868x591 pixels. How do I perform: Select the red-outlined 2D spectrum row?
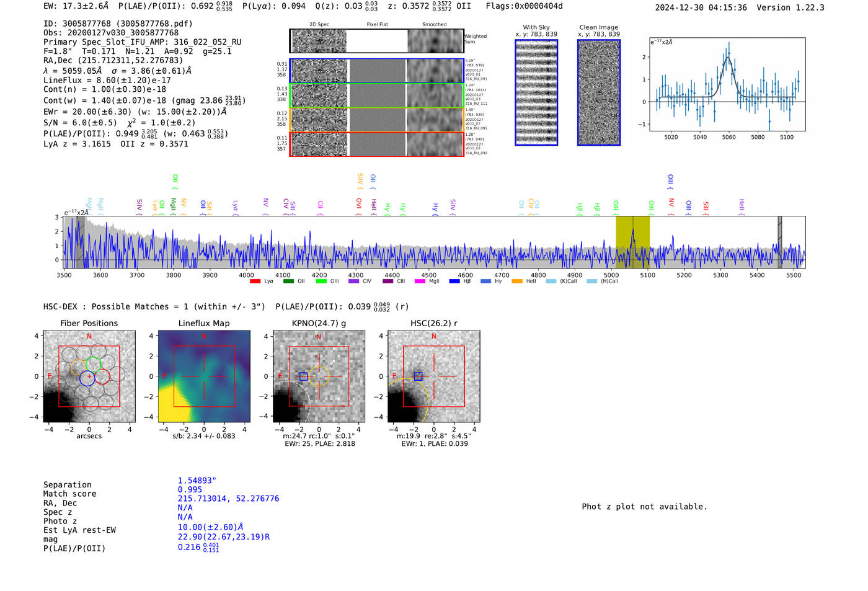coord(377,144)
